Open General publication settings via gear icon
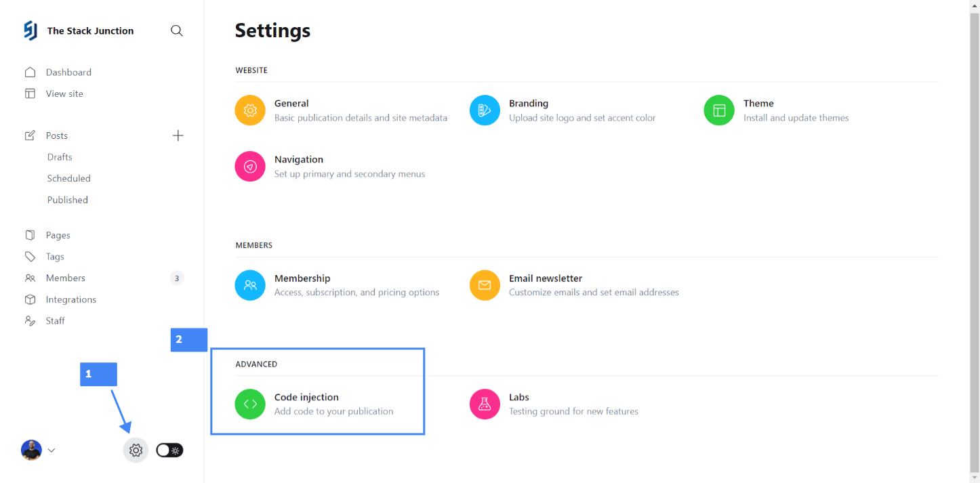Image resolution: width=980 pixels, height=483 pixels. 249,110
